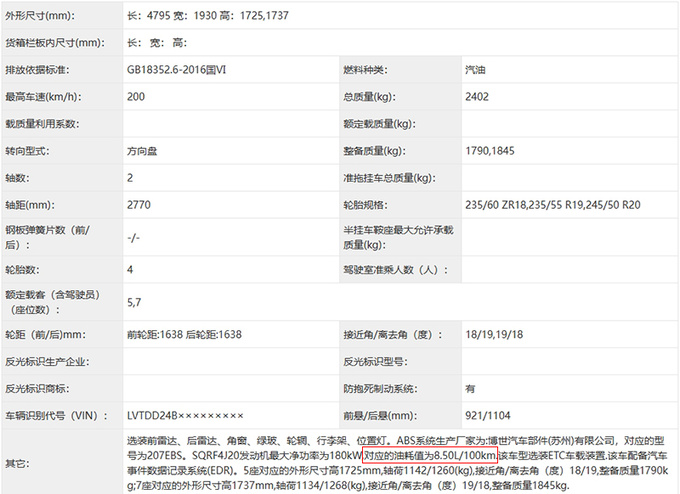The image size is (680, 494).
Task: Click the 接近角/离去角（度） label
Action: pos(392,334)
